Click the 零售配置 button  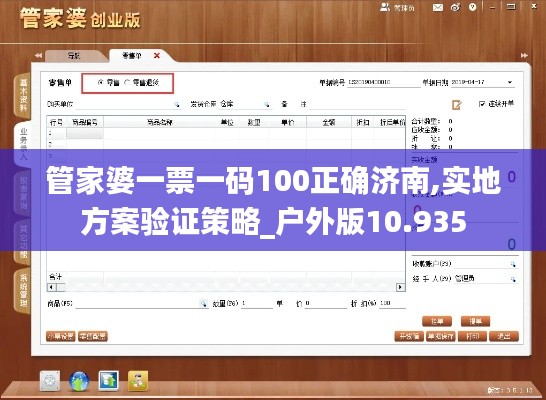pos(93,336)
